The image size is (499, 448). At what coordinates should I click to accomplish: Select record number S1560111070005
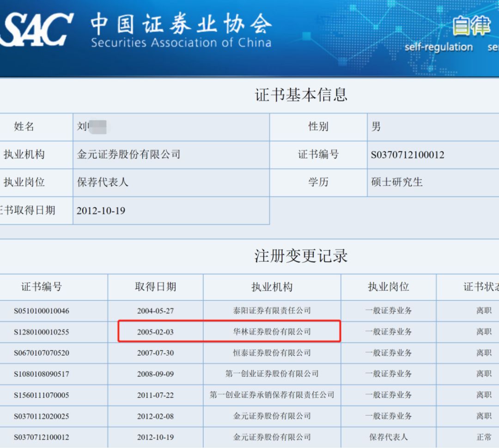[x=42, y=395]
